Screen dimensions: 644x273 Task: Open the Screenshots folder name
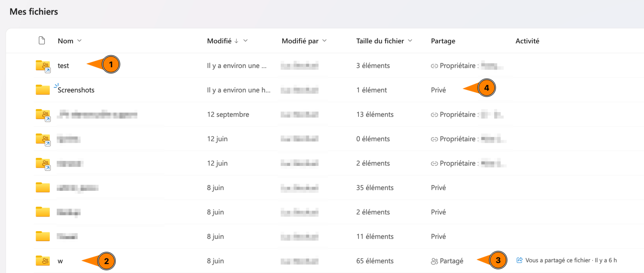click(x=76, y=90)
